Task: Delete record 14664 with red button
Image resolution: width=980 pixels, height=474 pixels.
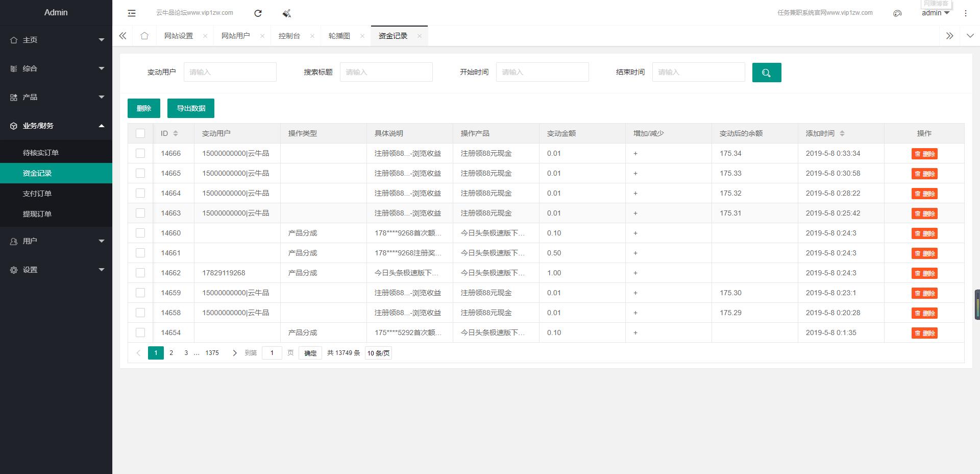Action: 924,194
